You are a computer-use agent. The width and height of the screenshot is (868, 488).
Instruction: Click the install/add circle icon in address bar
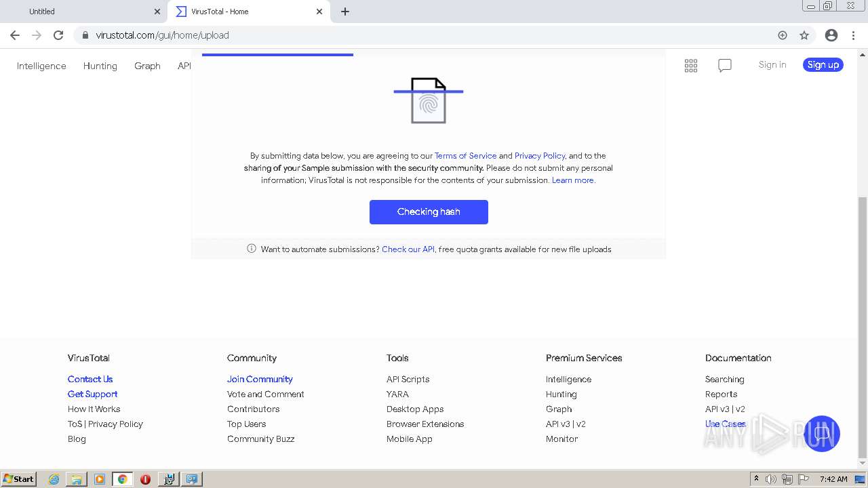coord(783,35)
